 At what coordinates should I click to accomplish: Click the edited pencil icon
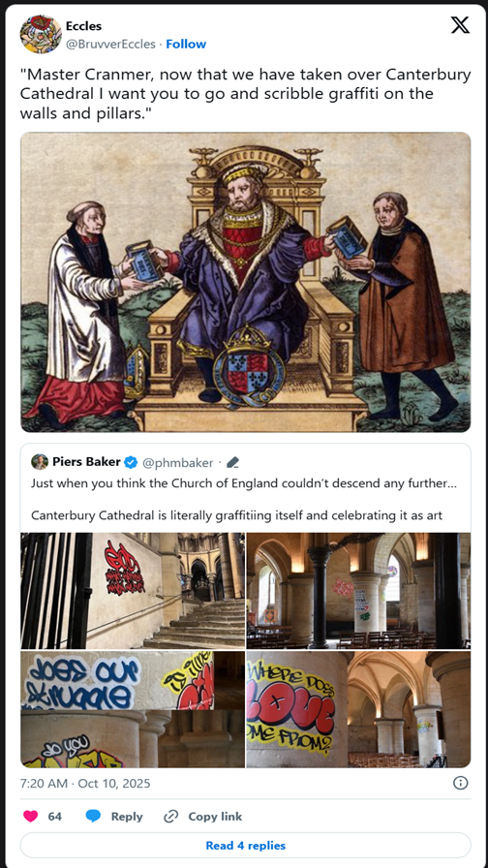click(233, 462)
